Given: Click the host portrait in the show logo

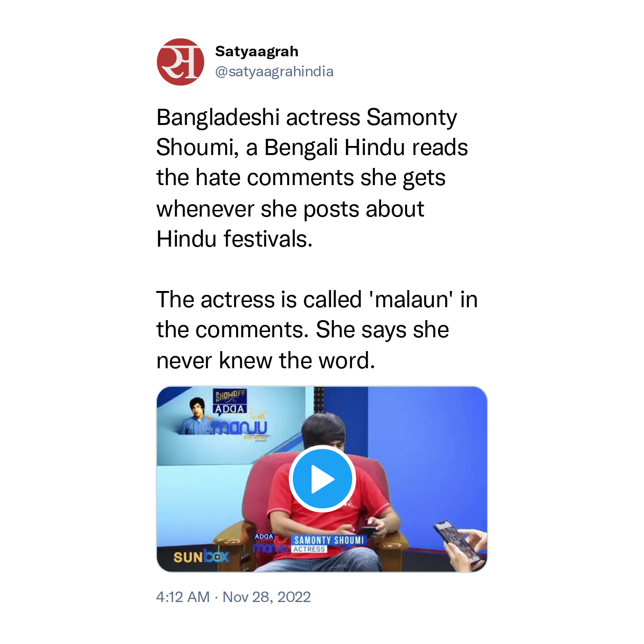Looking at the screenshot, I should pyautogui.click(x=196, y=415).
